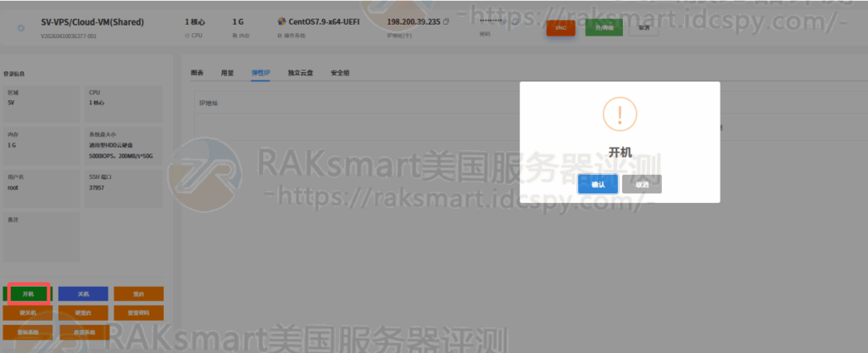Viewport: 868px width, 353px height.
Task: Click the CentOS logo icon
Action: [x=281, y=22]
